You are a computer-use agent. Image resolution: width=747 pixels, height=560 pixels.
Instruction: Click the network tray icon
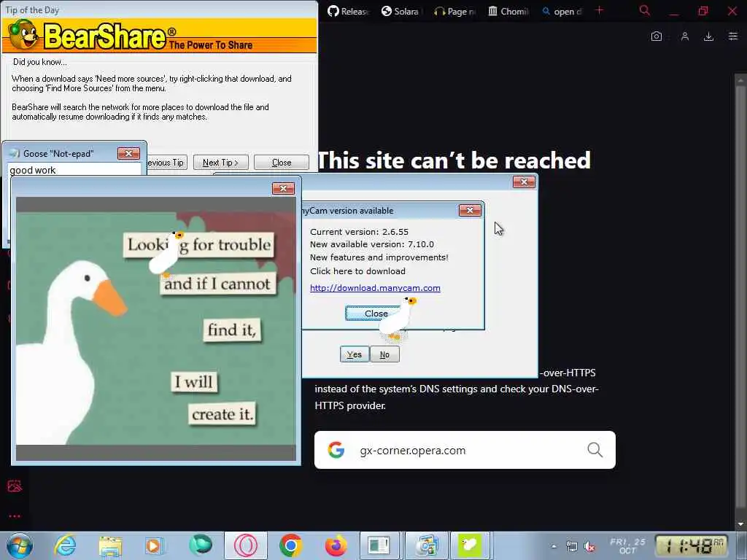point(572,547)
